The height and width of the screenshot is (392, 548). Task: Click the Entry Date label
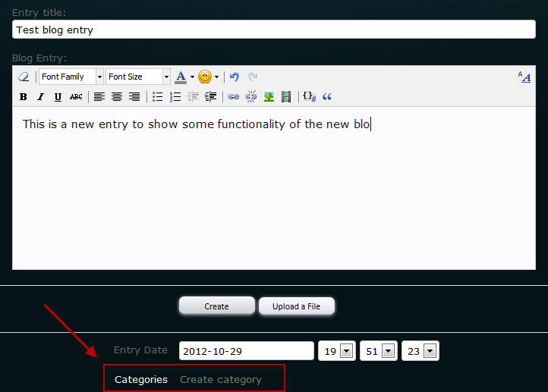[140, 350]
